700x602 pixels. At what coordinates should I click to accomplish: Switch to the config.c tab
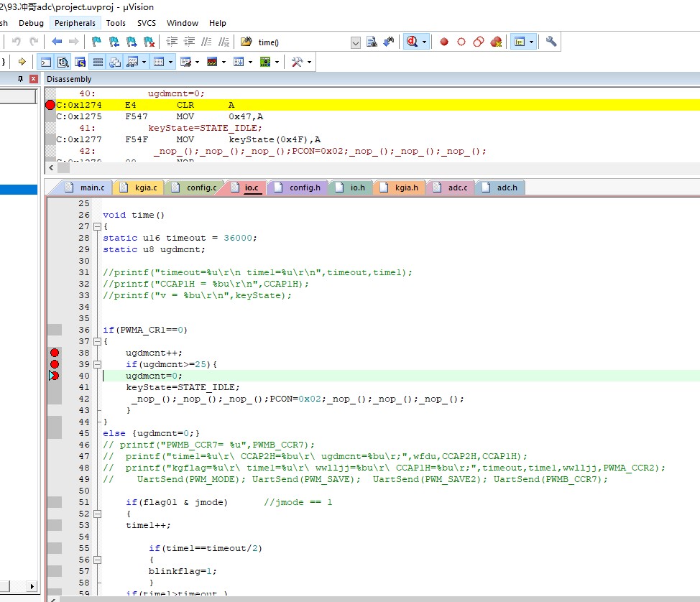pos(194,188)
